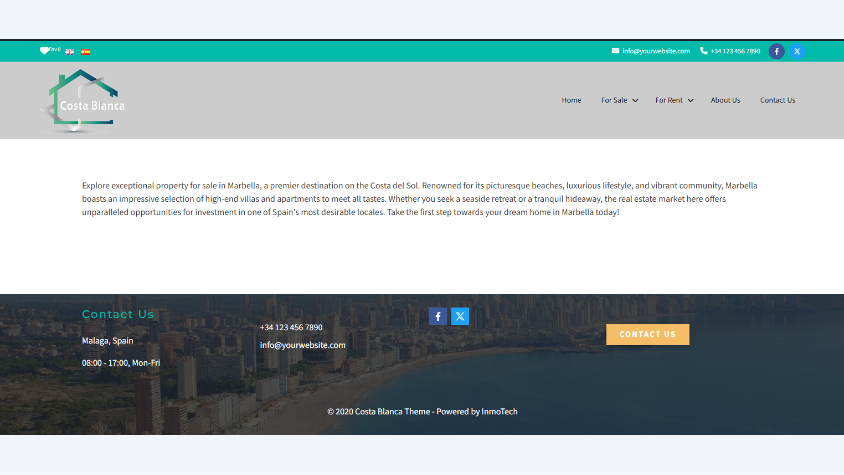
Task: Click the info@yourwebsite.com link in footer
Action: pos(302,345)
